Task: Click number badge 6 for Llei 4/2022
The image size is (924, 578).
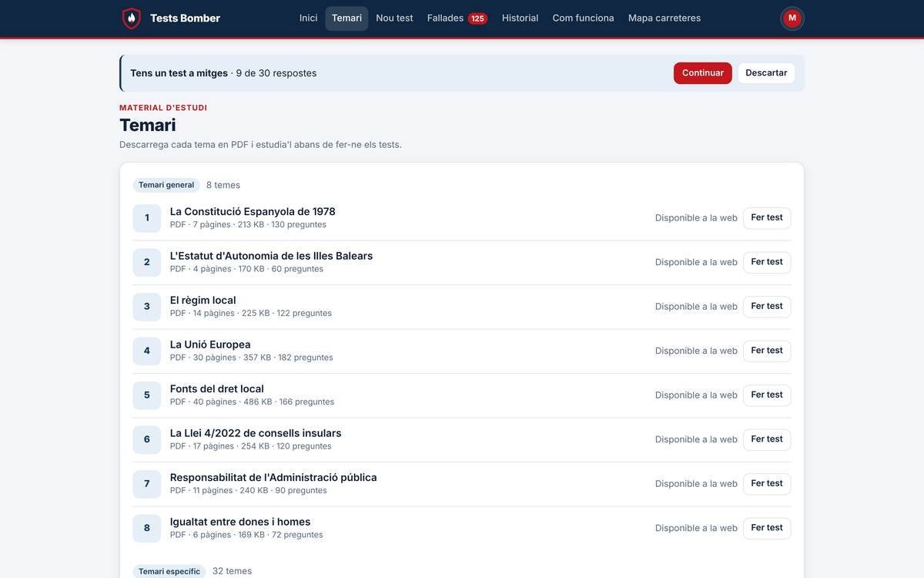Action: point(147,439)
